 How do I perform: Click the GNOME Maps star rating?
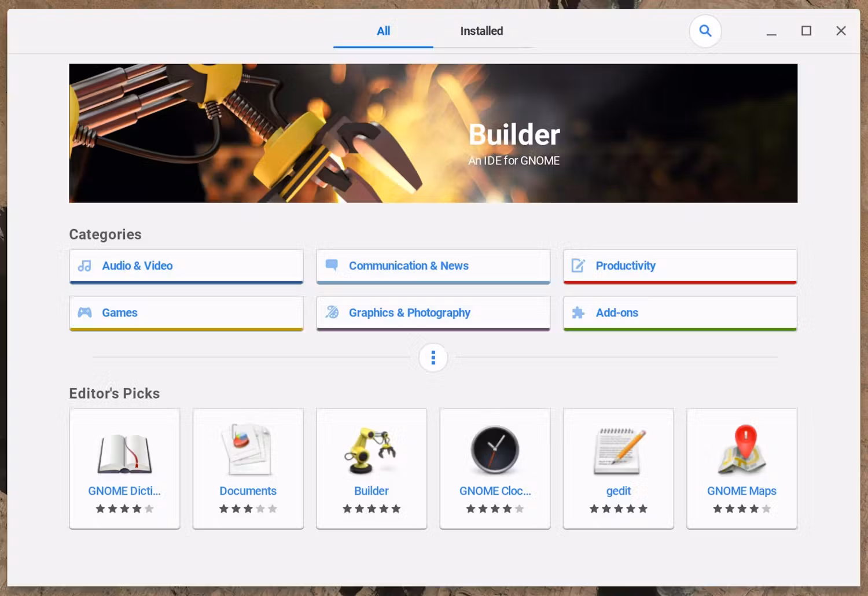[x=742, y=509]
